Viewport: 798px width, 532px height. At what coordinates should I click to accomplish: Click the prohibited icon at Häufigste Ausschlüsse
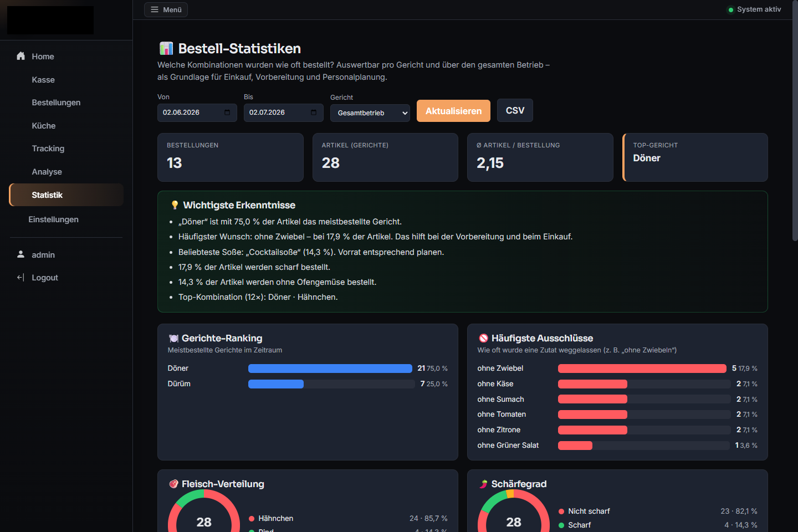[483, 338]
